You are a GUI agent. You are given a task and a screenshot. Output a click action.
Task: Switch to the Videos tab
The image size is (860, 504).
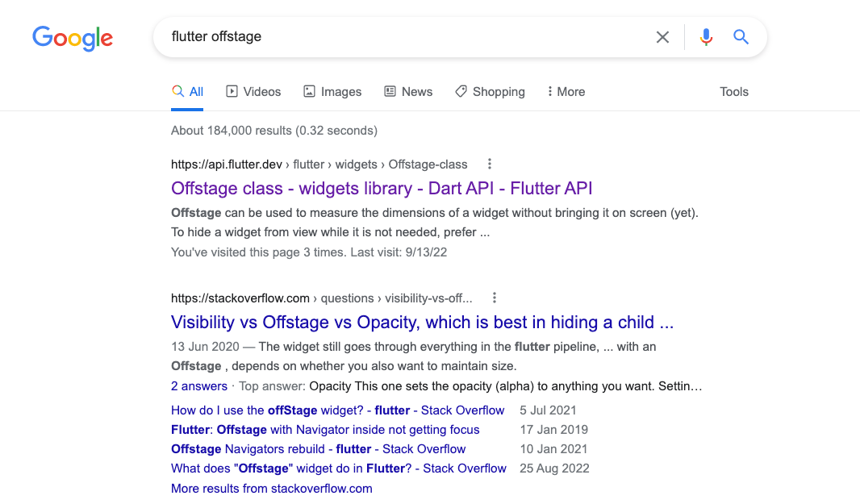click(x=253, y=92)
